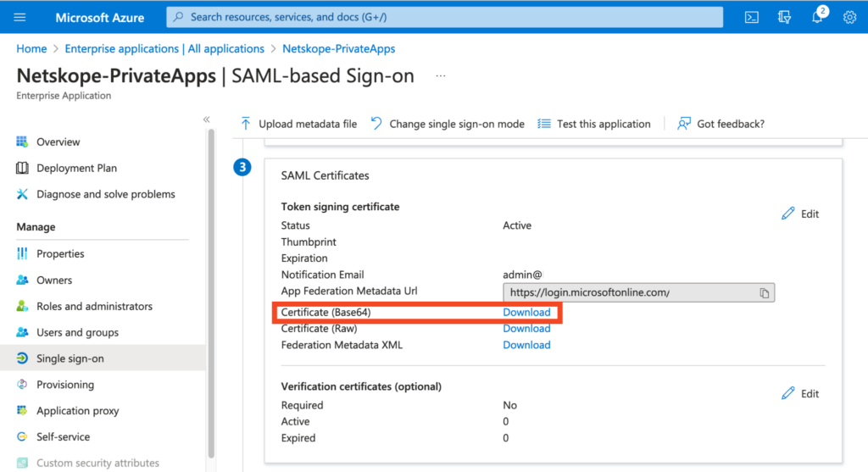The height and width of the screenshot is (472, 868).
Task: Click Upload metadata file
Action: click(x=298, y=124)
